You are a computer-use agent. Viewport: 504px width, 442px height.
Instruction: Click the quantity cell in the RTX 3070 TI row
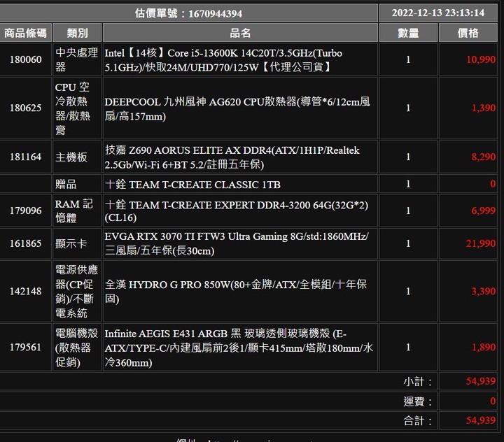click(408, 243)
